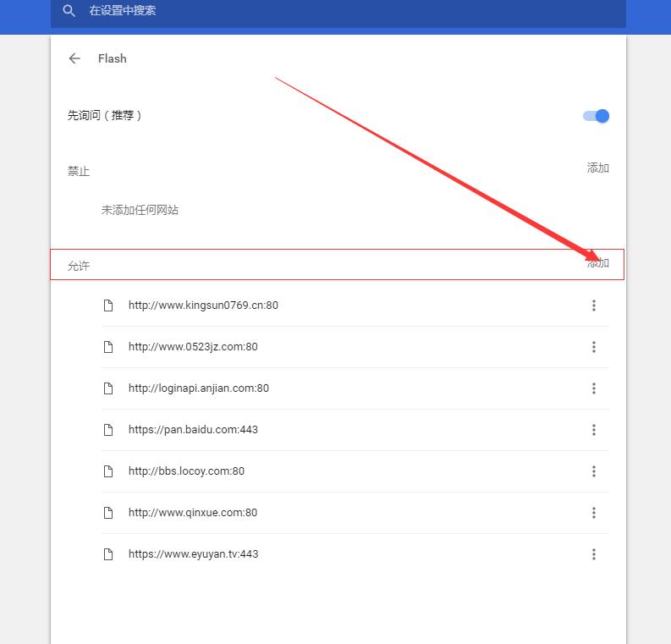The height and width of the screenshot is (644, 671).
Task: Select the http://bbs.locoy.com:80 entry text
Action: (x=186, y=471)
